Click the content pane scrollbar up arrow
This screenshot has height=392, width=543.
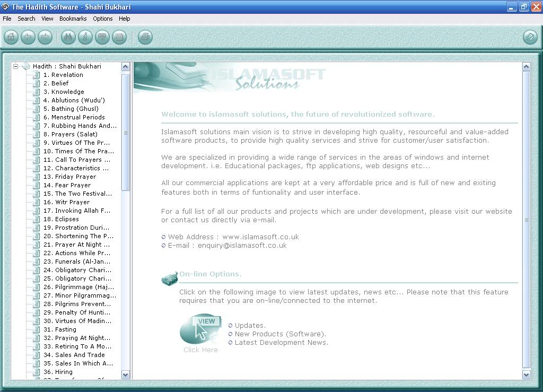(527, 66)
